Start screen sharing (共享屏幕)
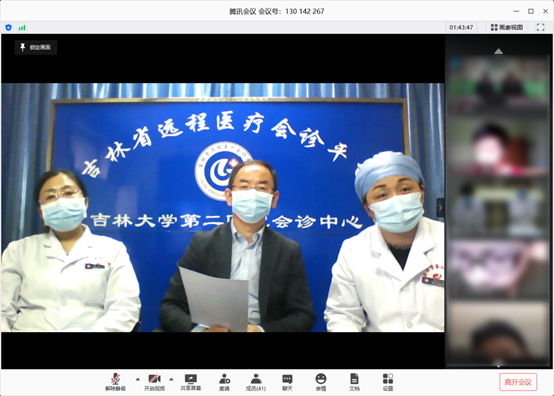The height and width of the screenshot is (396, 554). pos(191,382)
